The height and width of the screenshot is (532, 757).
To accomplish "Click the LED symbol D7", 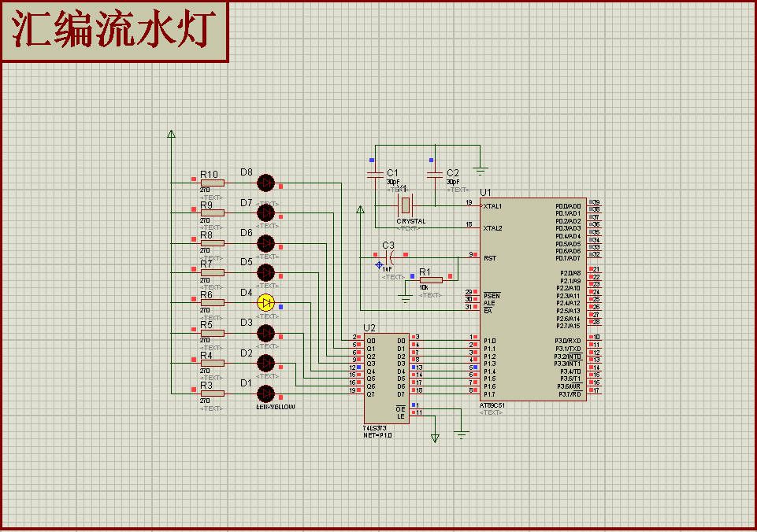I will (265, 213).
